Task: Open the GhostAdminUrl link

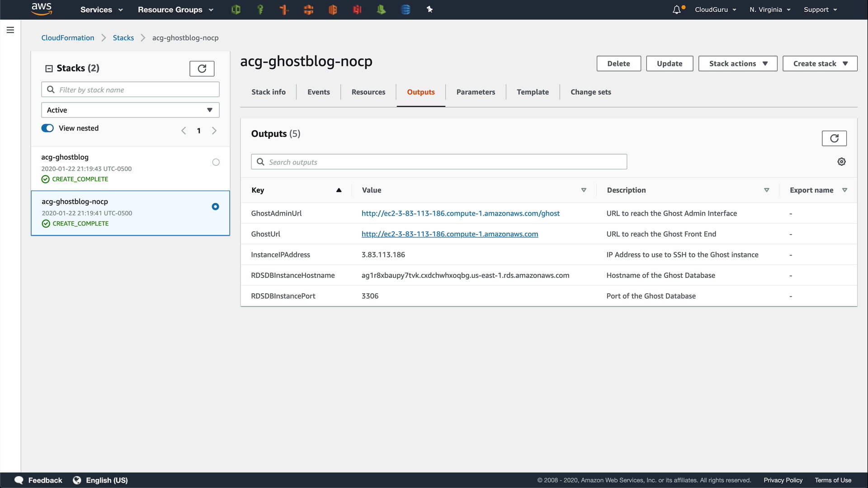Action: tap(460, 213)
